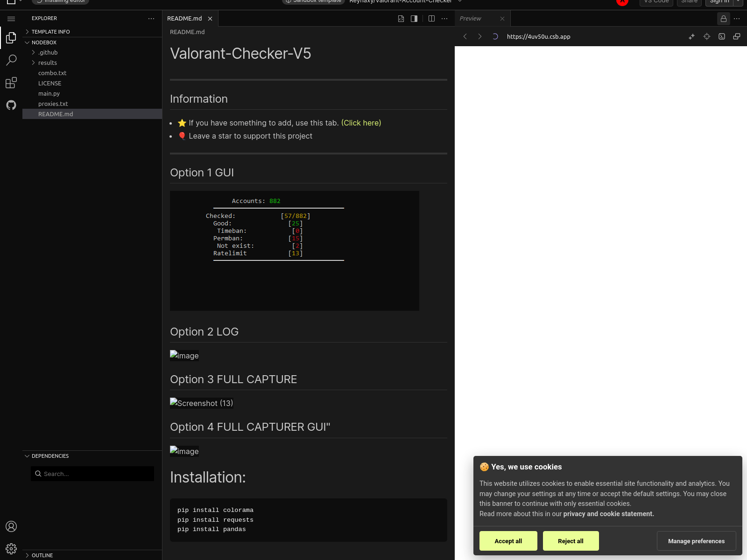This screenshot has width=747, height=560.
Task: Split the editor with split icon
Action: [x=431, y=19]
